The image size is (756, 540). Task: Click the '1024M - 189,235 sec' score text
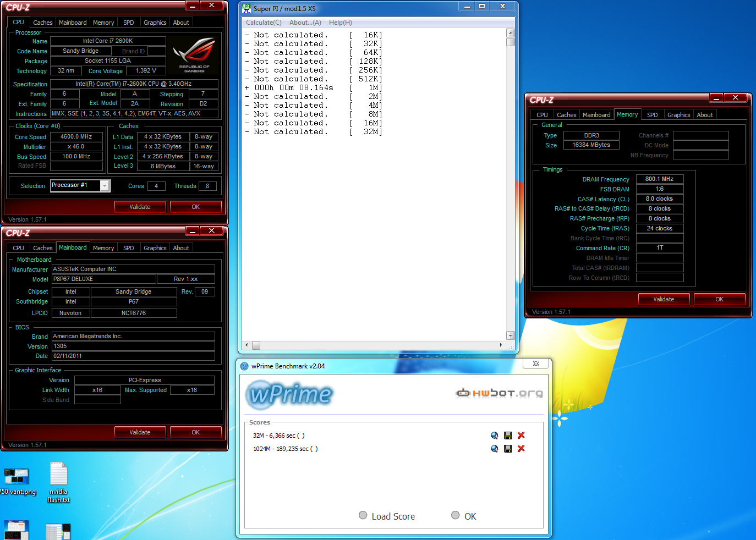click(285, 449)
